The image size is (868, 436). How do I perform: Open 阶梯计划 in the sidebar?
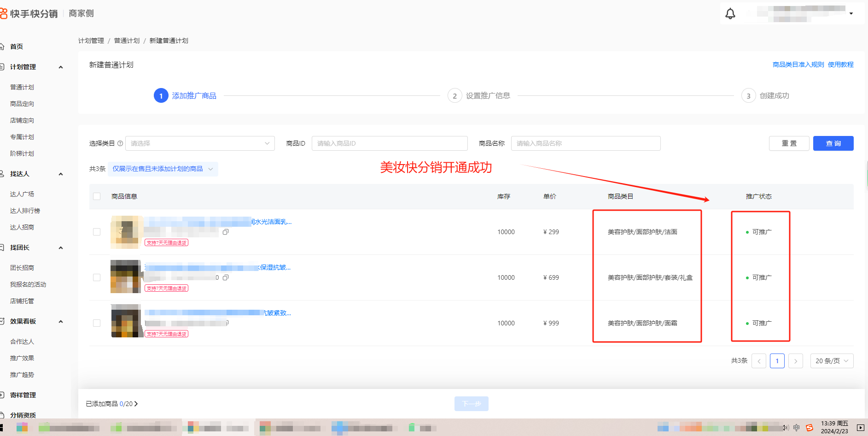pos(22,153)
